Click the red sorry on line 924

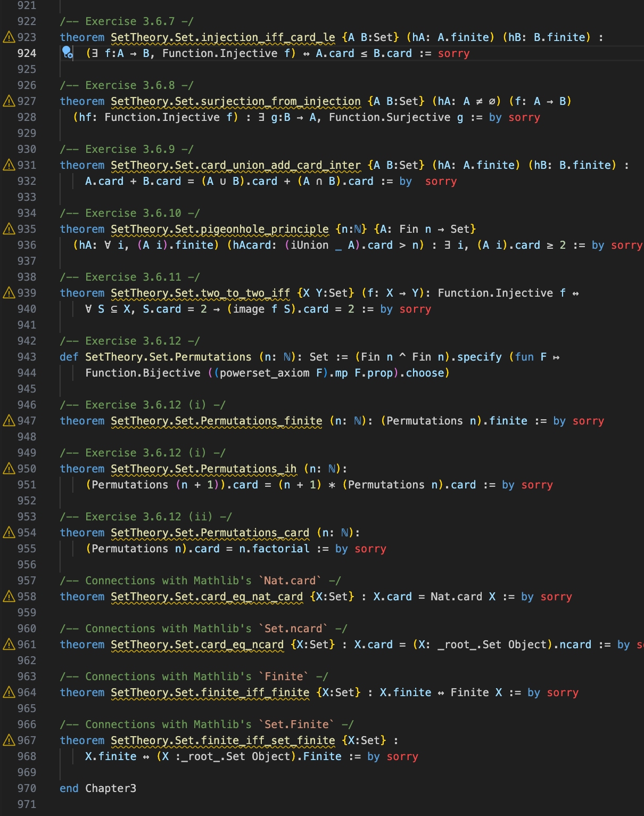453,53
